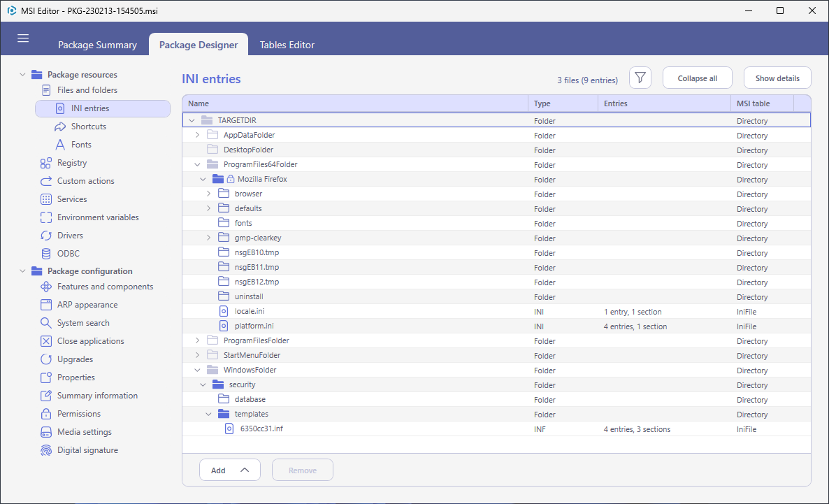Click the Upgrades circular icon
Screen dimensions: 829x504
[46, 359]
